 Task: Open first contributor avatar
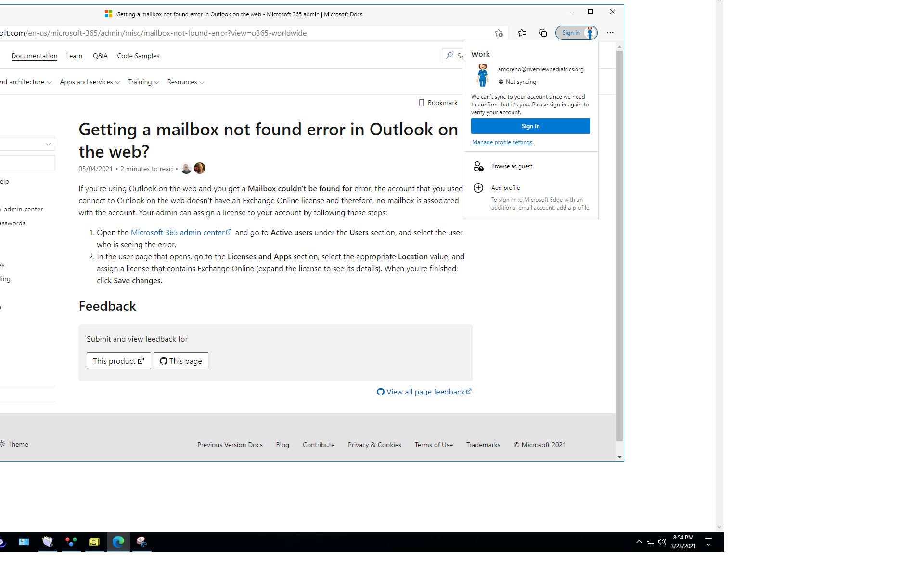coord(186,168)
